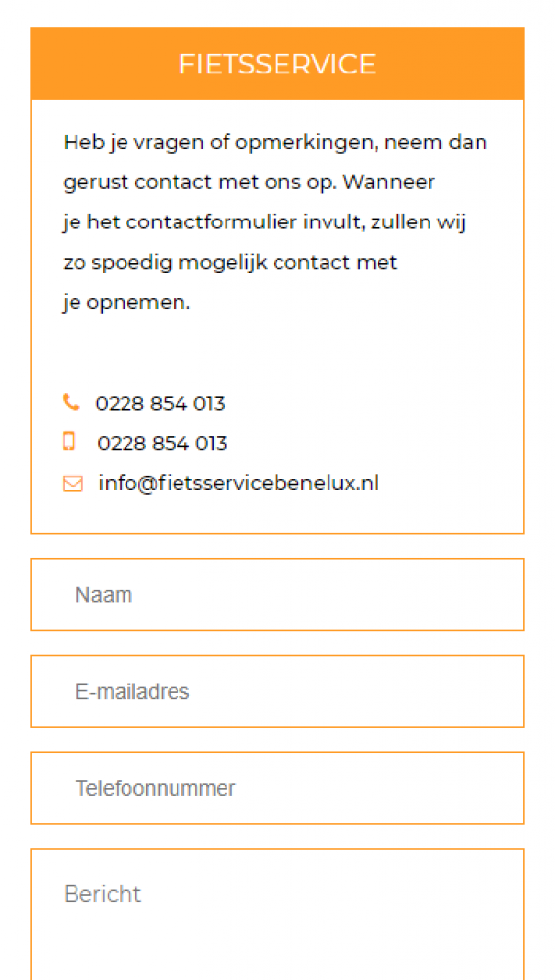The width and height of the screenshot is (555, 980).
Task: Select the word "Wanneer" in the text
Action: 389,184
